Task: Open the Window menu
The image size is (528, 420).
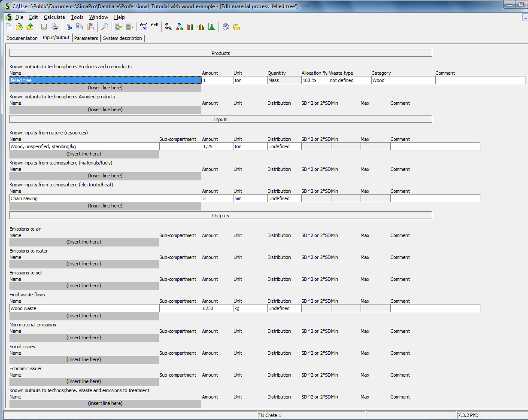Action: click(99, 17)
